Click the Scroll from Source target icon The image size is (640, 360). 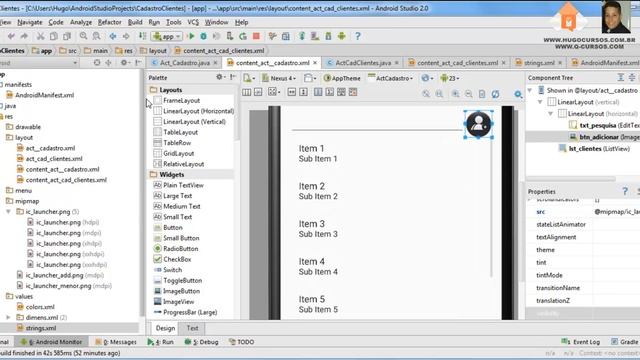(97, 63)
